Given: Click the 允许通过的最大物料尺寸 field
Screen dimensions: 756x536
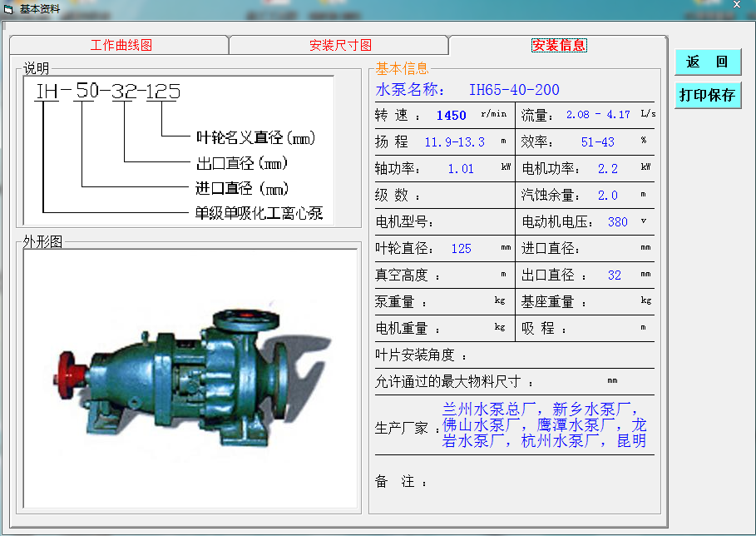Looking at the screenshot, I should (x=515, y=382).
